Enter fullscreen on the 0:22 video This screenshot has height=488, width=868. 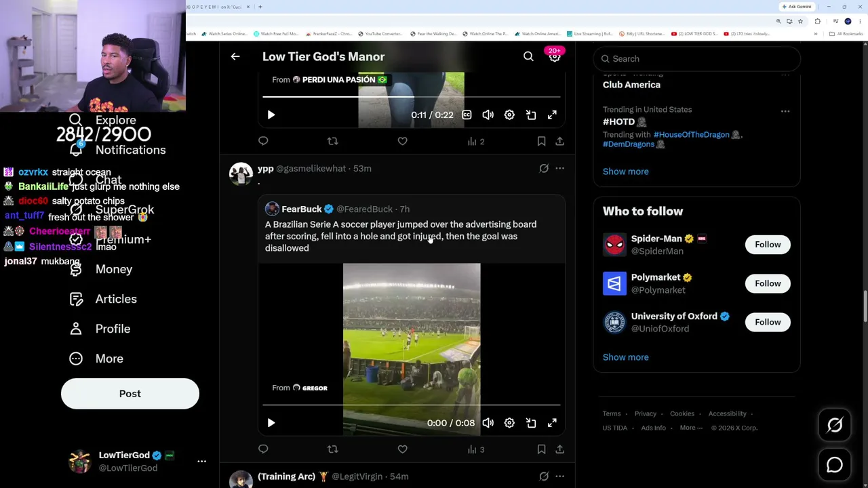(552, 115)
